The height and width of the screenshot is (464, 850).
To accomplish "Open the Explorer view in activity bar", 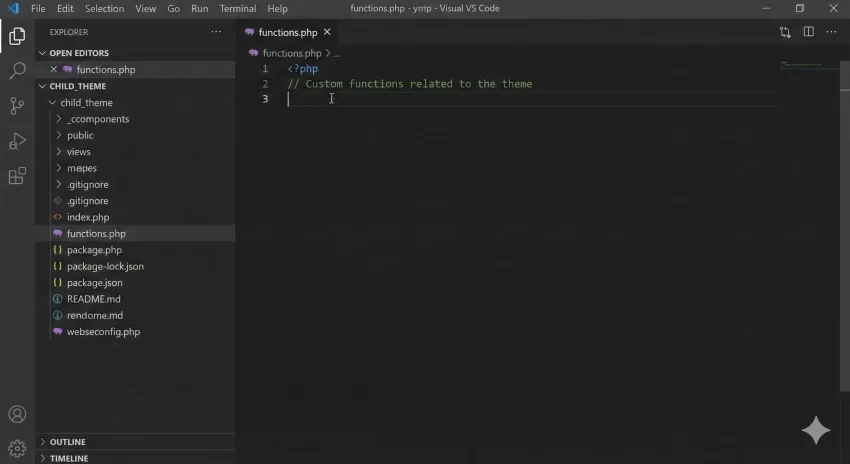I will tap(17, 36).
